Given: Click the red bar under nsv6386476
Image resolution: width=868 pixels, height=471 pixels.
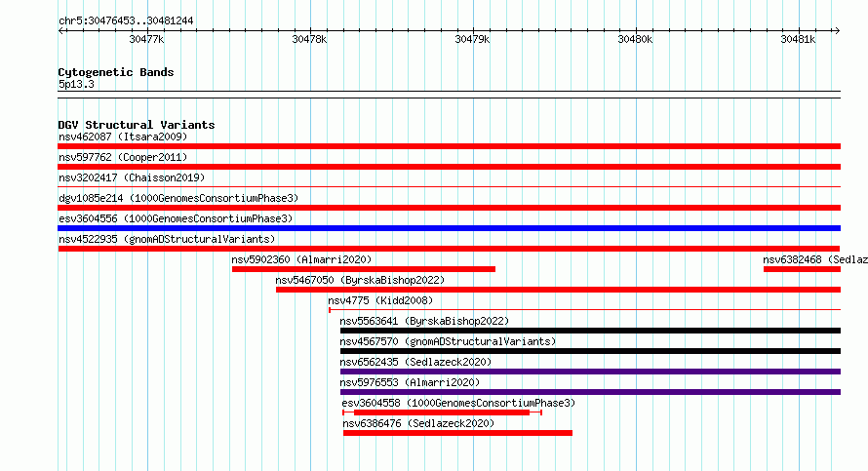Looking at the screenshot, I should 457,433.
